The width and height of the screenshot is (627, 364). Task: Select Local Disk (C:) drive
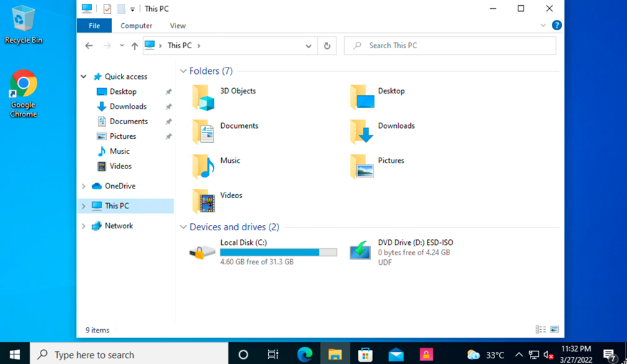263,252
